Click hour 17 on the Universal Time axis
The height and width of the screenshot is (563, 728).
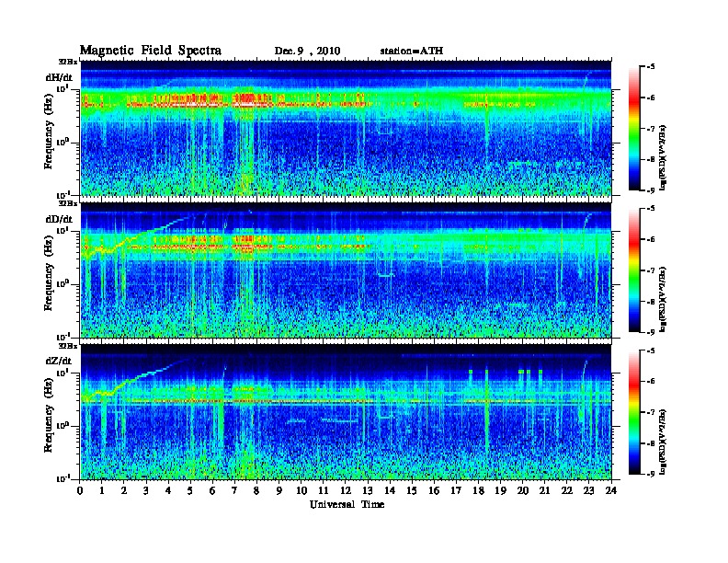click(457, 491)
